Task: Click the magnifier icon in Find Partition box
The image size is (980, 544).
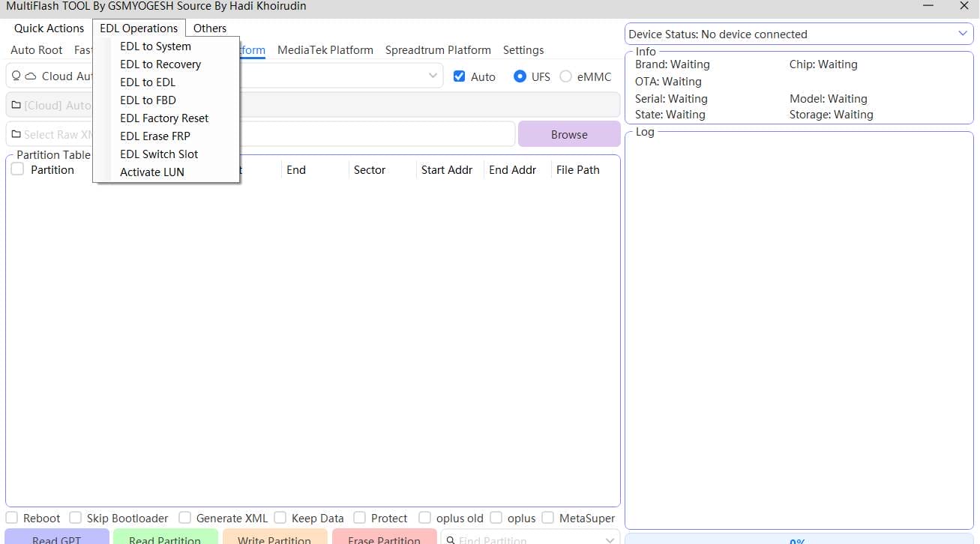Action: point(450,540)
